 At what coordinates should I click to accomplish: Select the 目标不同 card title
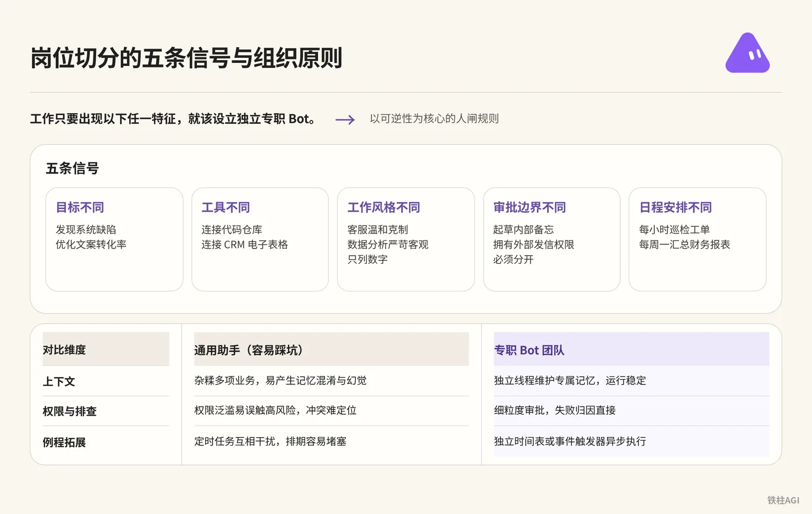(80, 208)
